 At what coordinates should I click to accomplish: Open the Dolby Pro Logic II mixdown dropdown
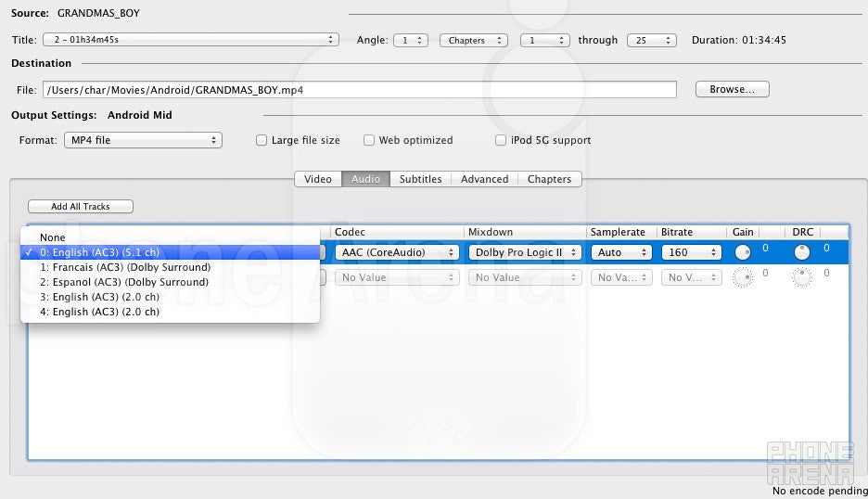(x=525, y=252)
